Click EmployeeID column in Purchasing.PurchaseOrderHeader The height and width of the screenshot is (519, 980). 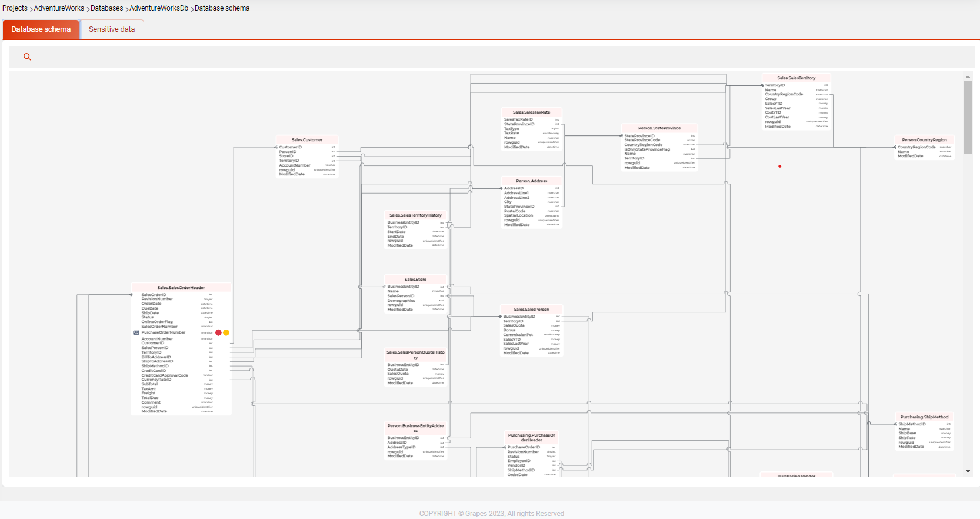coord(519,461)
